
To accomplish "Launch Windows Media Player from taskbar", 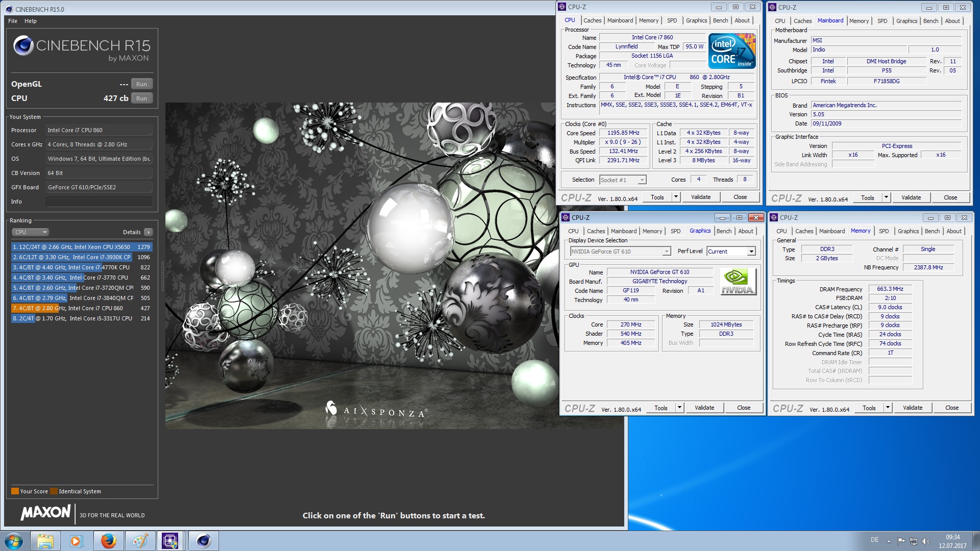I will click(x=76, y=541).
